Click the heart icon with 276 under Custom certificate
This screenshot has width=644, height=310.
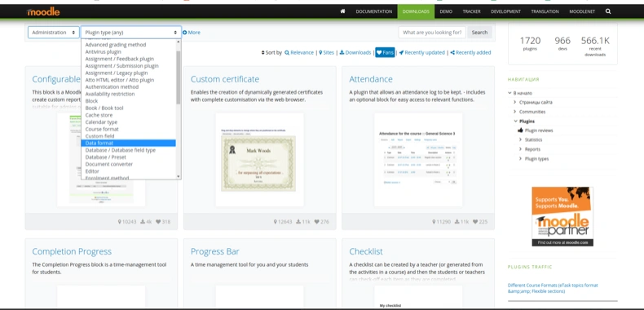[316, 222]
